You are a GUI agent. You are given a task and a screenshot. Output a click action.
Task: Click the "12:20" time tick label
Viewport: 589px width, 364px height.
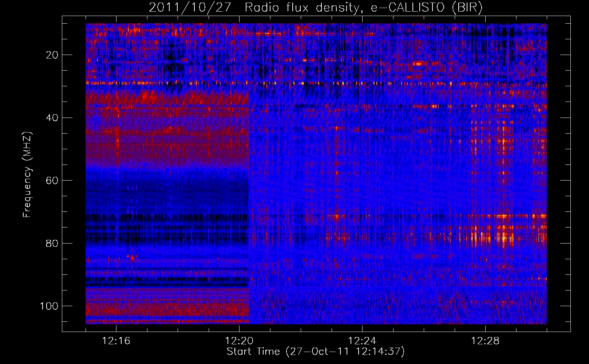(239, 341)
